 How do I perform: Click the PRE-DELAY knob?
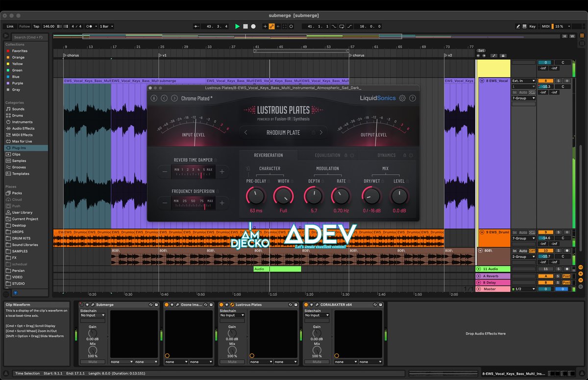256,196
